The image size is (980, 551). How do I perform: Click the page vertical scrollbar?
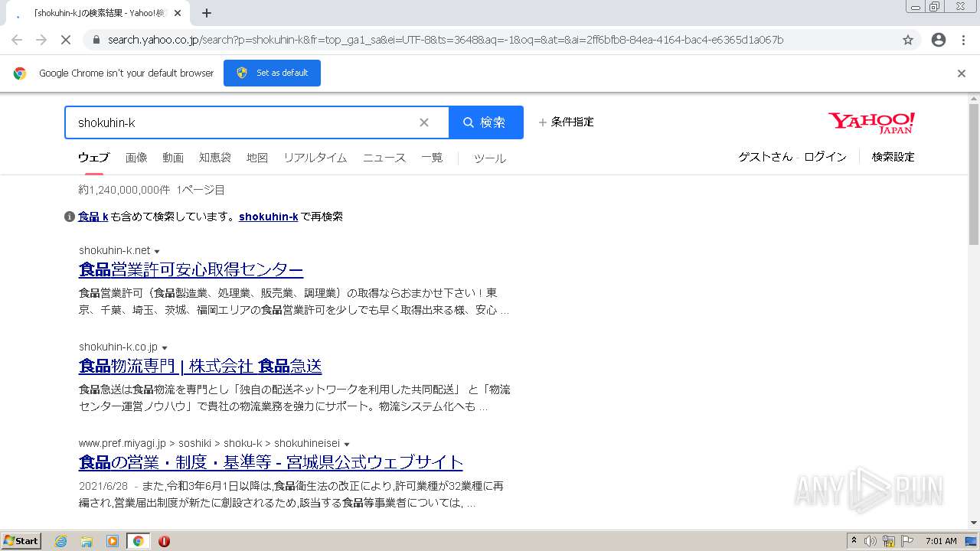click(x=974, y=174)
